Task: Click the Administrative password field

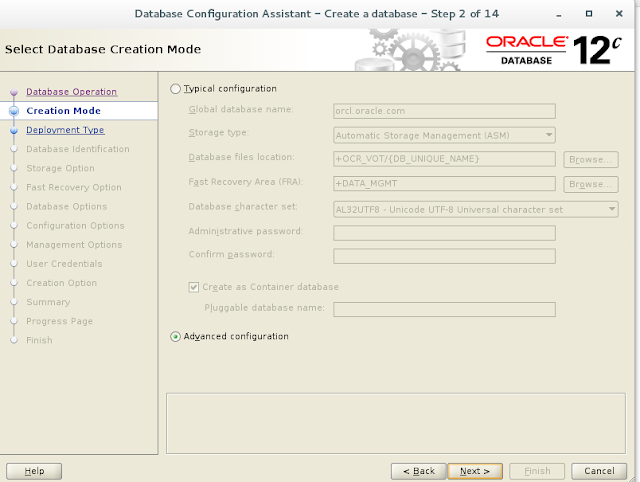Action: (444, 233)
